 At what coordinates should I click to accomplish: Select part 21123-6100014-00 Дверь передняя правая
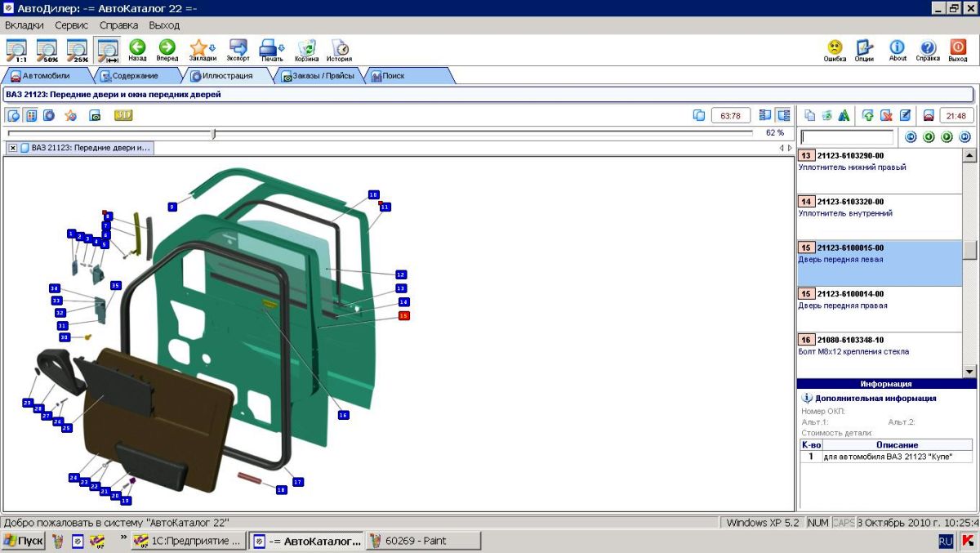click(x=879, y=309)
